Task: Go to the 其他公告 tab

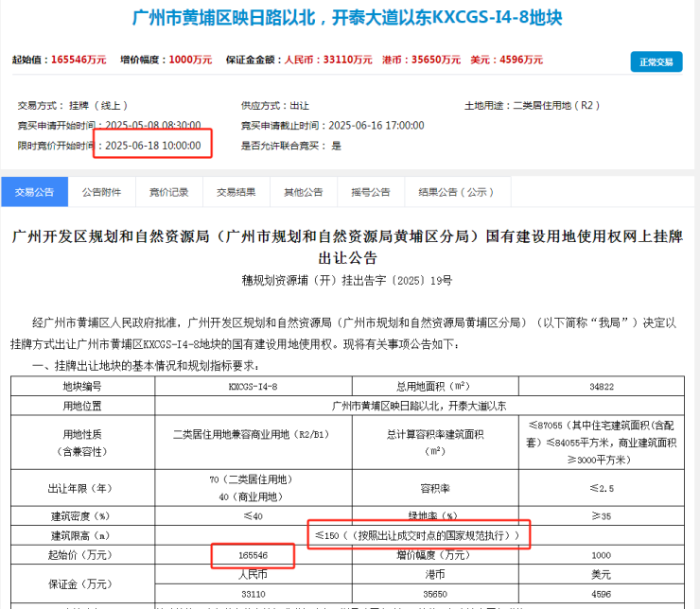Action: pyautogui.click(x=303, y=192)
